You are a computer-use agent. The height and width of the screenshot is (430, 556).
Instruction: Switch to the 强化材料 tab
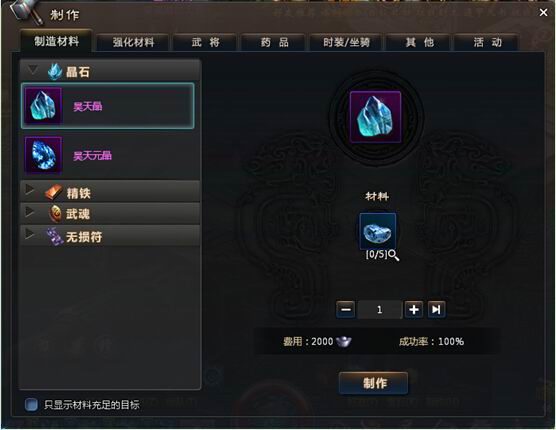[133, 43]
